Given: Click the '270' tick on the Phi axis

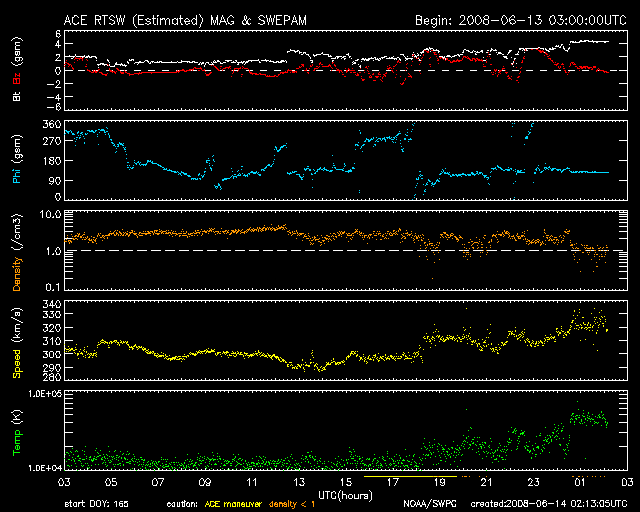Looking at the screenshot, I should (52, 141).
